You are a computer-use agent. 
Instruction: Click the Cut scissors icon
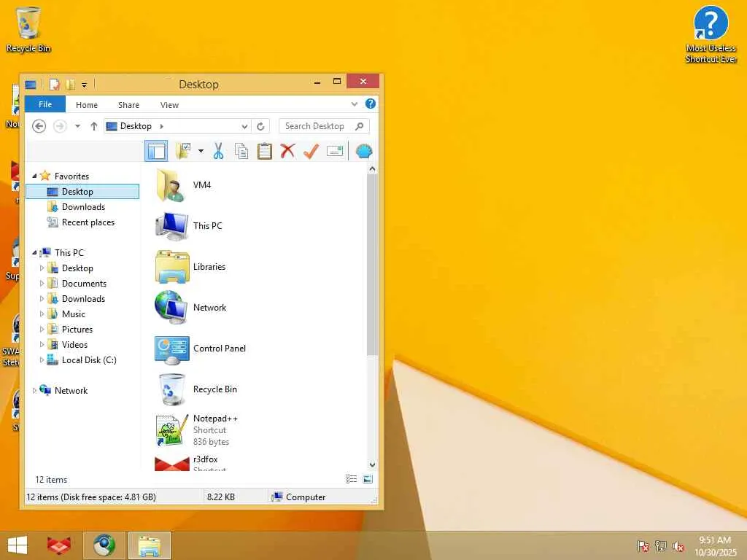pos(218,152)
